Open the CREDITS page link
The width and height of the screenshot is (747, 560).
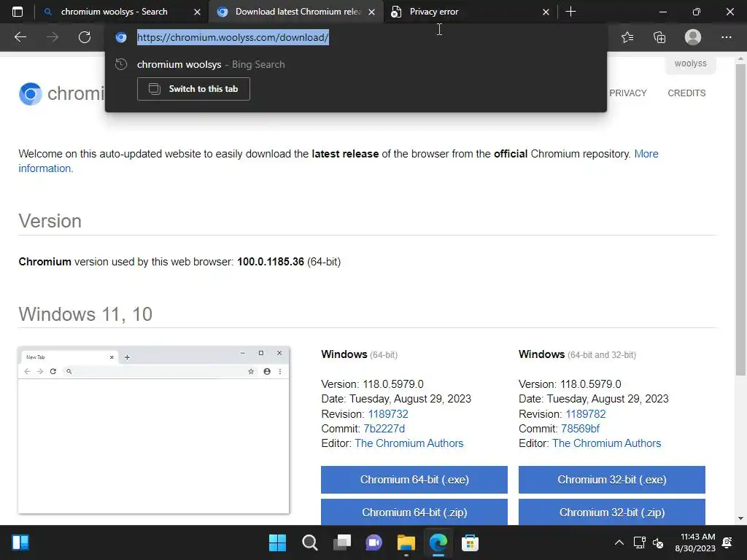pos(686,93)
